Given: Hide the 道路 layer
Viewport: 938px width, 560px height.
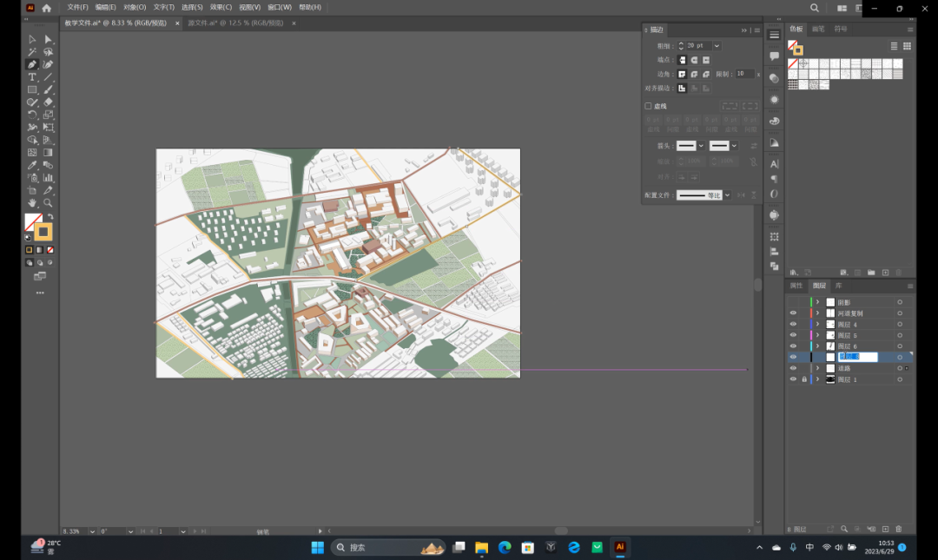Looking at the screenshot, I should (793, 368).
